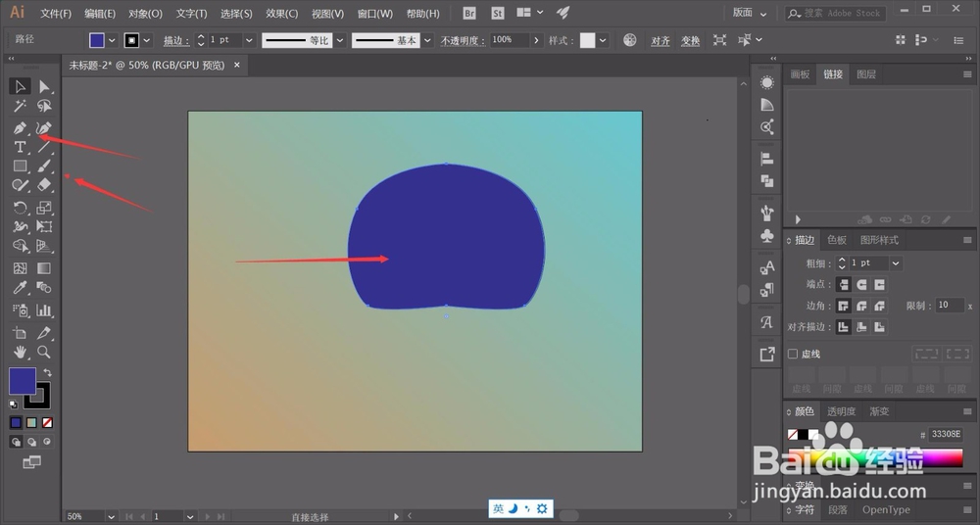Open brush definition dropdown labeled 基本
The width and height of the screenshot is (980, 525).
(427, 40)
